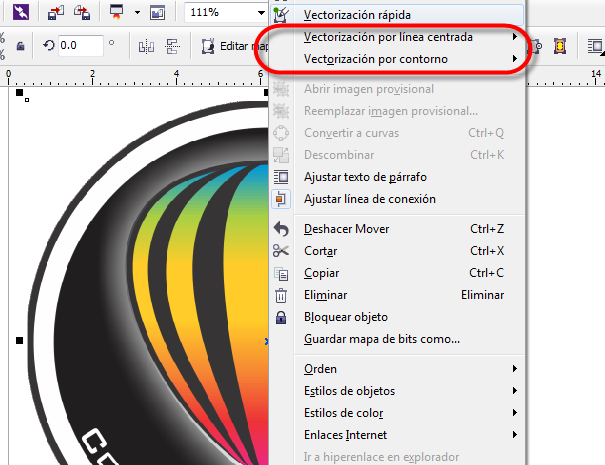The height and width of the screenshot is (465, 605).
Task: Choose Eliminar from the menu
Action: [397, 295]
